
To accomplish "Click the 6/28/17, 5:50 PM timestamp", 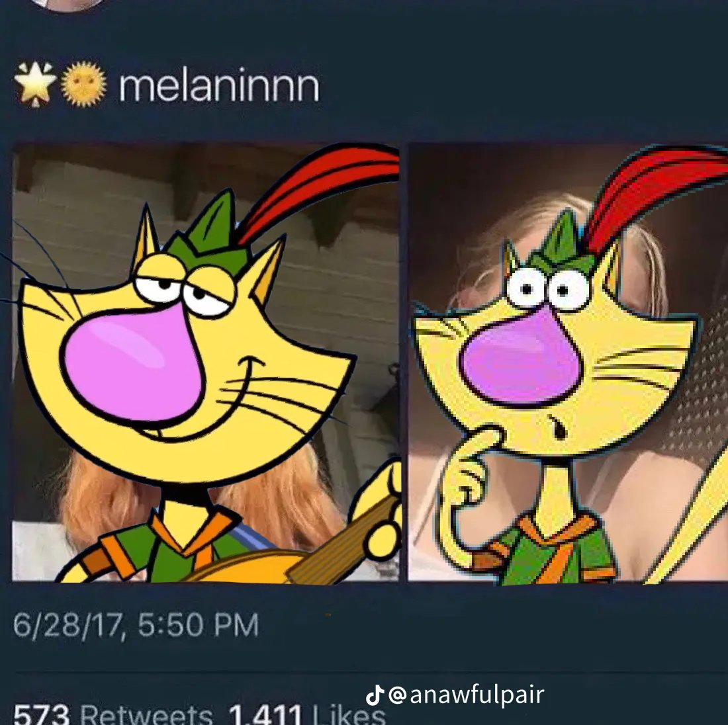I will pyautogui.click(x=136, y=624).
